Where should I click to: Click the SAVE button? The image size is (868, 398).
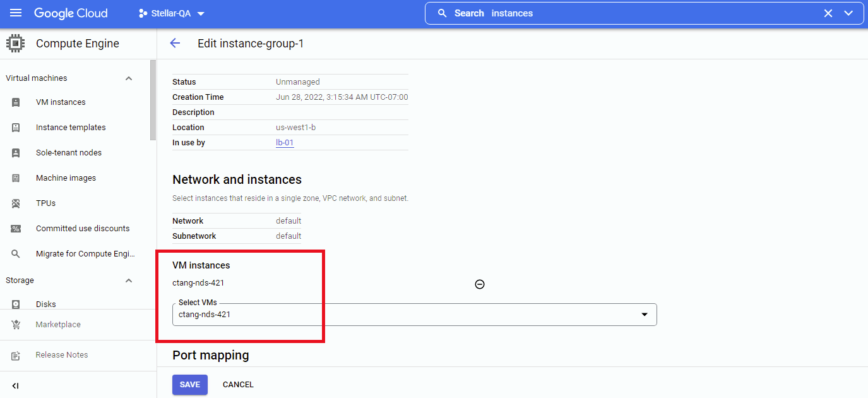click(189, 385)
